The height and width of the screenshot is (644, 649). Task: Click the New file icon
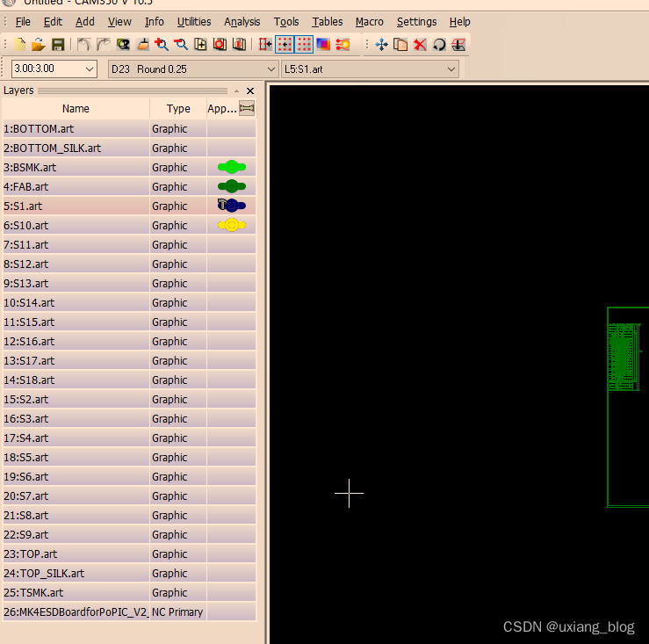point(19,44)
